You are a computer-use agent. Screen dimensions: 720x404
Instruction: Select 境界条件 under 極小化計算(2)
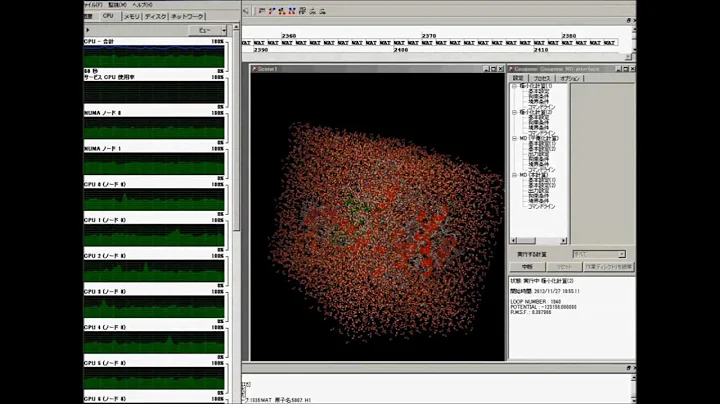(x=538, y=128)
